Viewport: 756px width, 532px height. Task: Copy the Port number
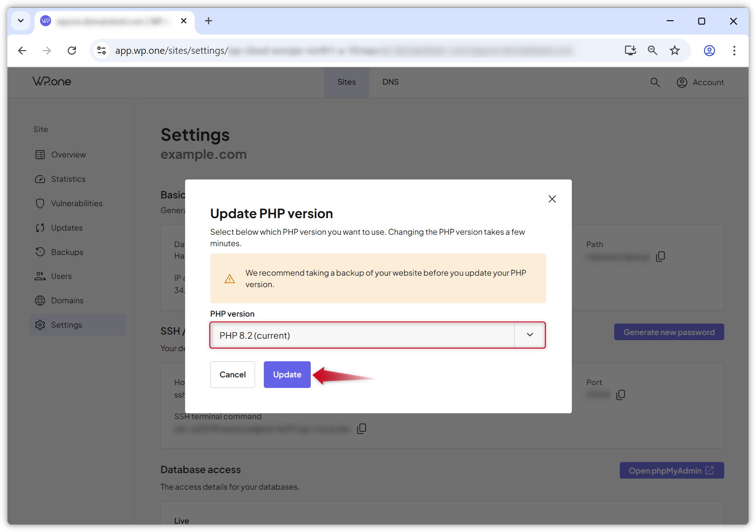tap(621, 394)
